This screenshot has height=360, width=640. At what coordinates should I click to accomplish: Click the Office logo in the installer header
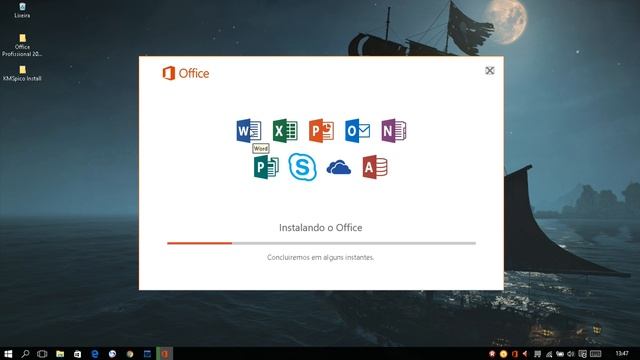click(x=186, y=73)
